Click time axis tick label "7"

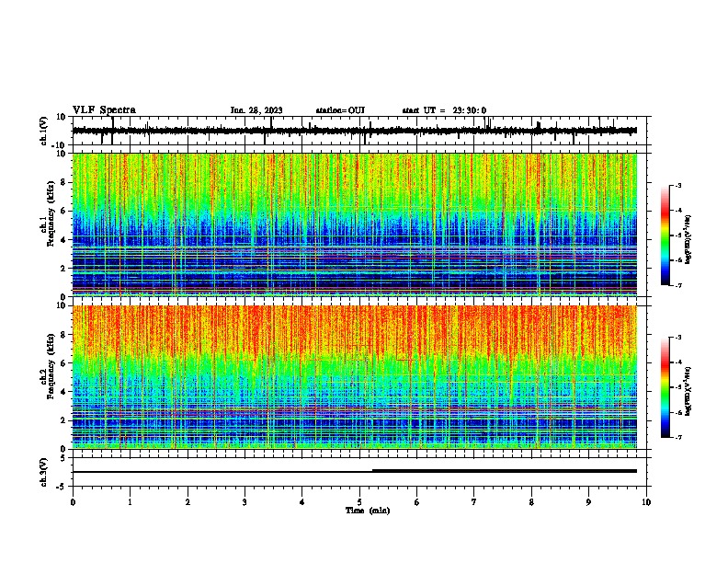click(x=474, y=502)
